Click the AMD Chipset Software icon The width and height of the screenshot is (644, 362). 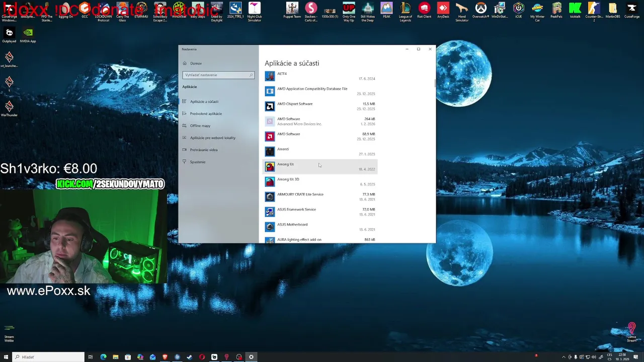[x=270, y=106]
